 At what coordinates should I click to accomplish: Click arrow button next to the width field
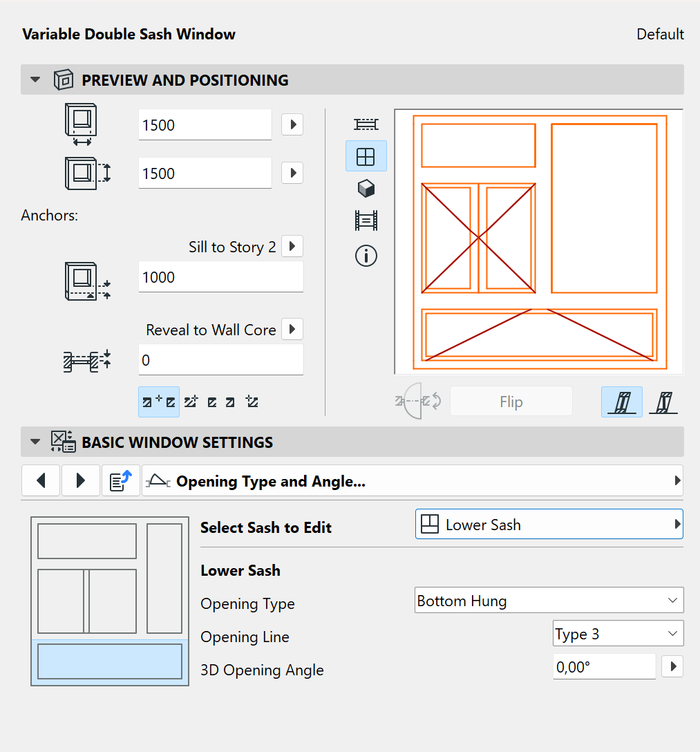point(292,124)
